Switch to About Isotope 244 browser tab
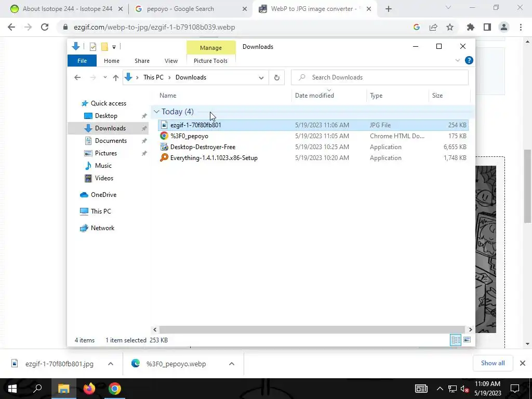Viewport: 532px width, 399px height. pyautogui.click(x=67, y=9)
